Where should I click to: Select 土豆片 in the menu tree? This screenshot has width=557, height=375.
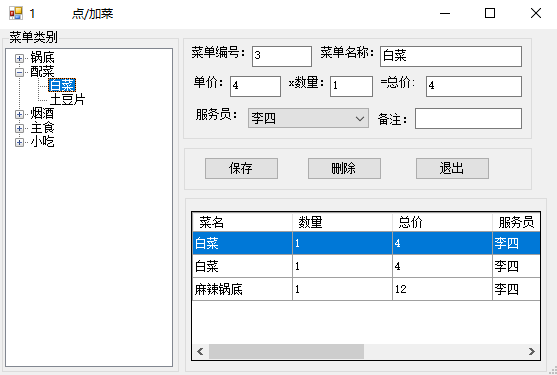point(67,99)
